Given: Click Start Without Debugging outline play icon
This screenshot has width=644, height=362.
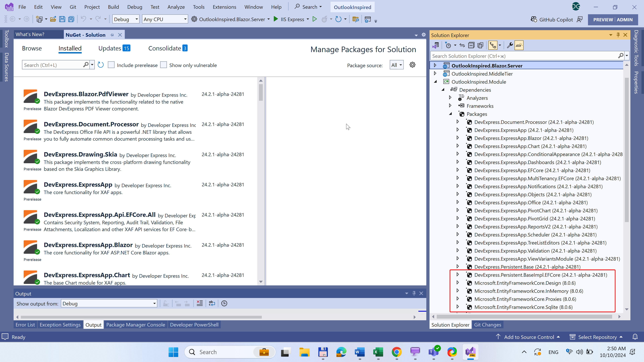Looking at the screenshot, I should [x=315, y=19].
